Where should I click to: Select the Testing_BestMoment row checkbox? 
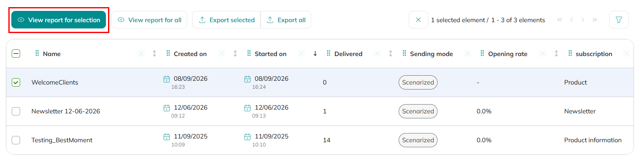pos(16,140)
